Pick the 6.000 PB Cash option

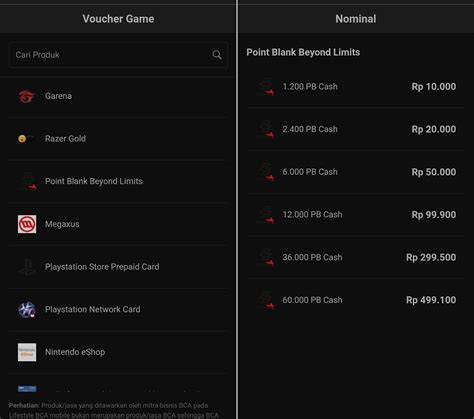[356, 172]
